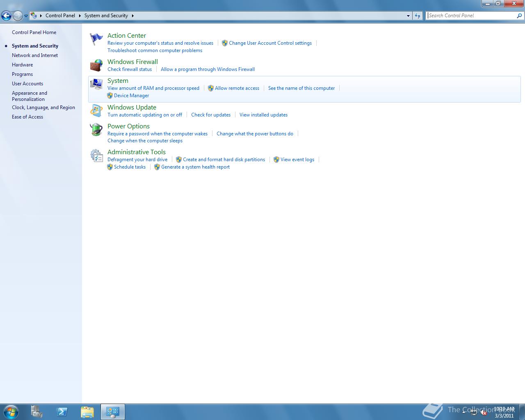Open the System computer icon
The width and height of the screenshot is (525, 420).
coord(96,84)
